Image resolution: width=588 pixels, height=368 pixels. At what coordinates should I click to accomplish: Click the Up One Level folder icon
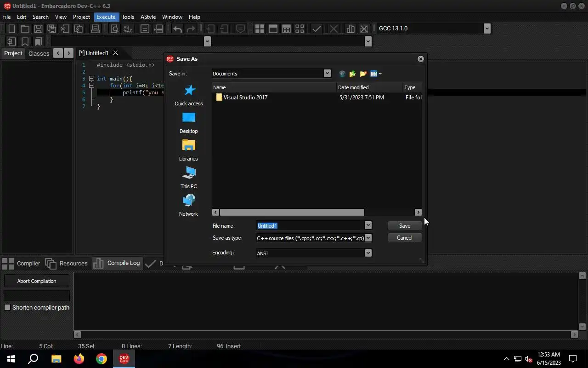[352, 74]
